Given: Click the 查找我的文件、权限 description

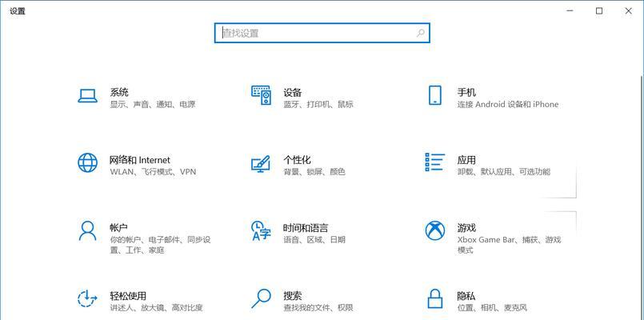Looking at the screenshot, I should [318, 307].
